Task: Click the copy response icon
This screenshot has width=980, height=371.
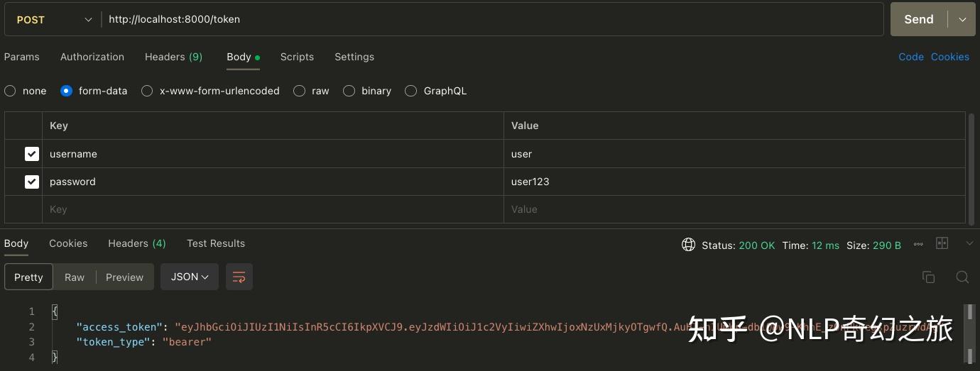Action: click(928, 277)
